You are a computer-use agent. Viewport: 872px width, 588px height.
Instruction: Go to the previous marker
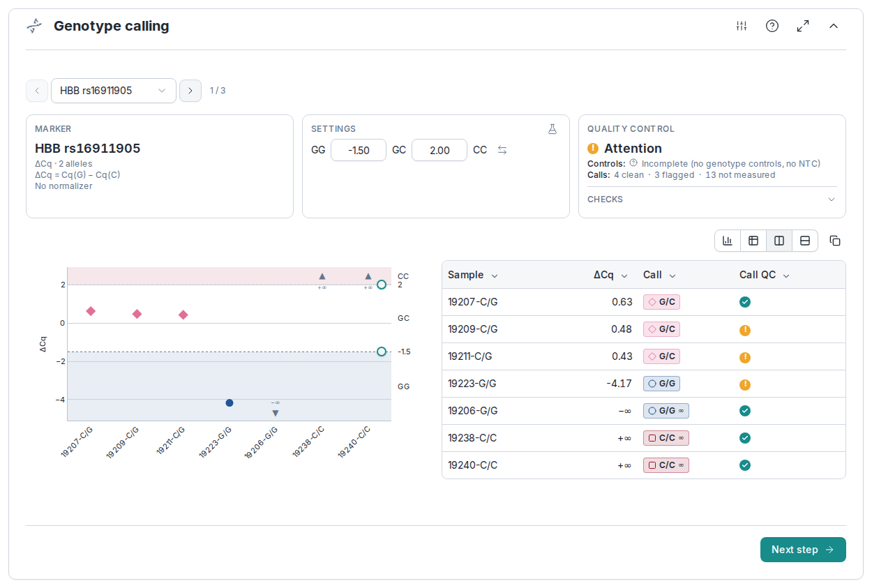(x=37, y=91)
